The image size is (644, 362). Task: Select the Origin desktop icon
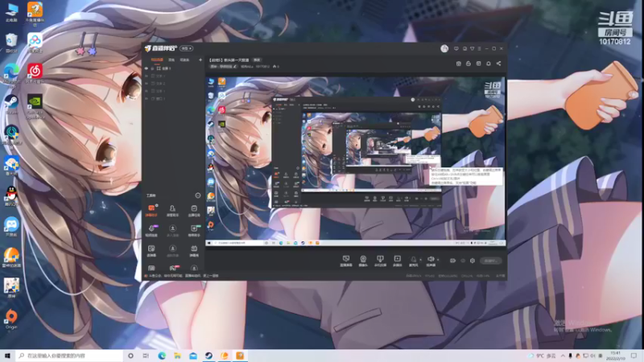tap(11, 319)
